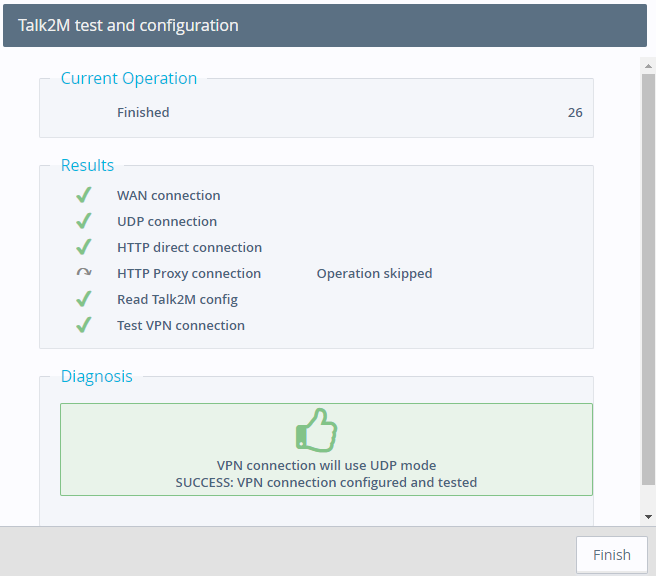The width and height of the screenshot is (656, 576).
Task: Click the scrollbar up arrow
Action: [x=648, y=67]
